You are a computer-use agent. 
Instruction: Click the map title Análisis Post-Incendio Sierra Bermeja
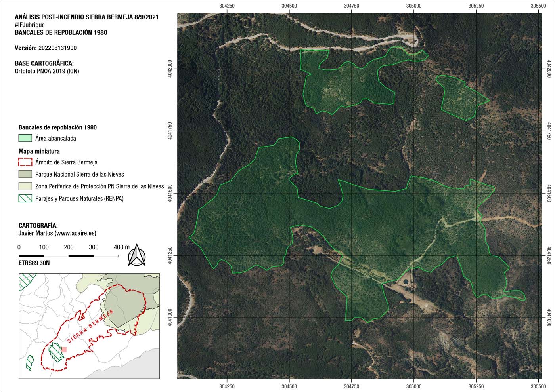tap(86, 17)
